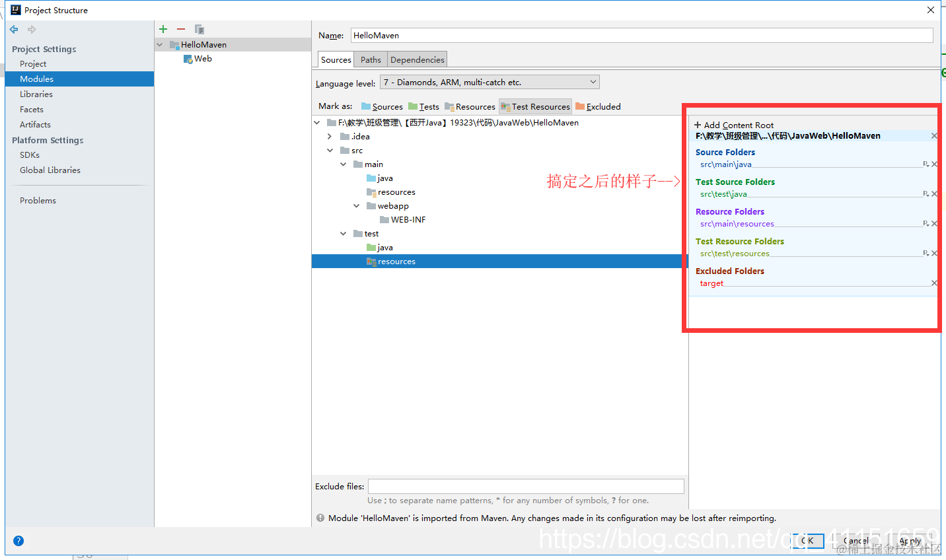946x560 pixels.
Task: Toggle Test Resources marking
Action: click(535, 107)
